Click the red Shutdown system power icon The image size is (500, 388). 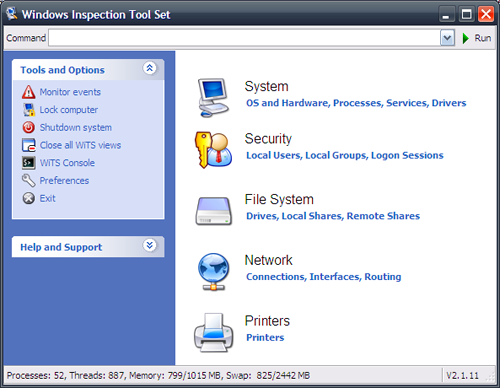coord(29,127)
